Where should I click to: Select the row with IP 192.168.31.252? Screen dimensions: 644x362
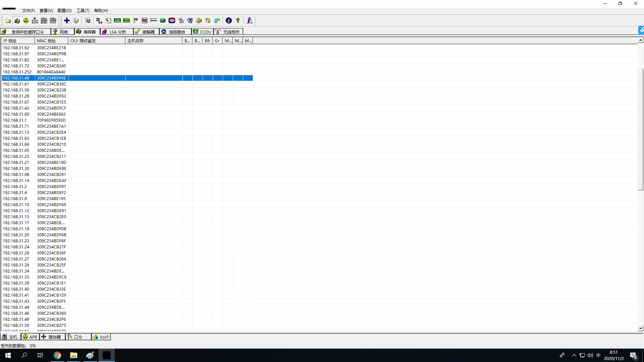tap(17, 72)
